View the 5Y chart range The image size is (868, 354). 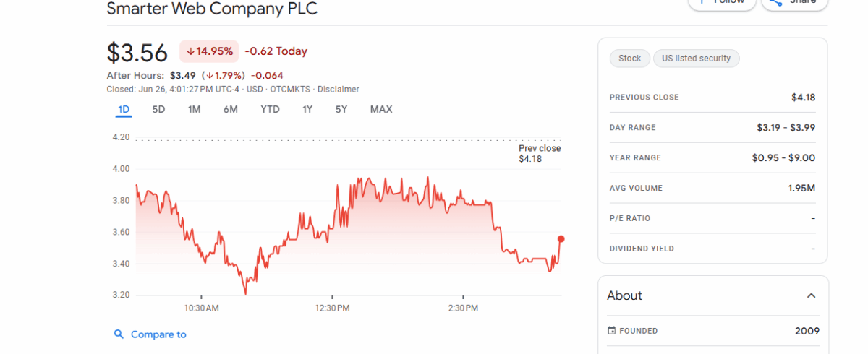[x=341, y=110]
